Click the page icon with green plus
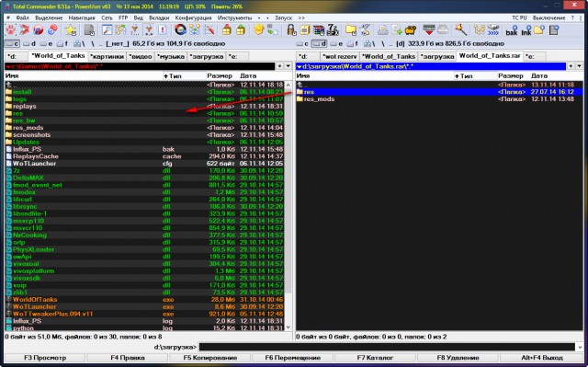 click(397, 30)
